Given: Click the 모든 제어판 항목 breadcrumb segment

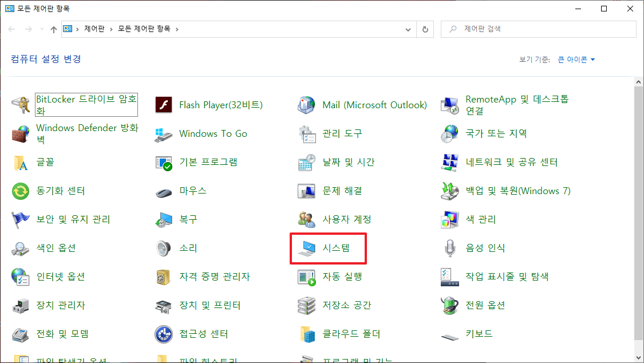Looking at the screenshot, I should 144,29.
